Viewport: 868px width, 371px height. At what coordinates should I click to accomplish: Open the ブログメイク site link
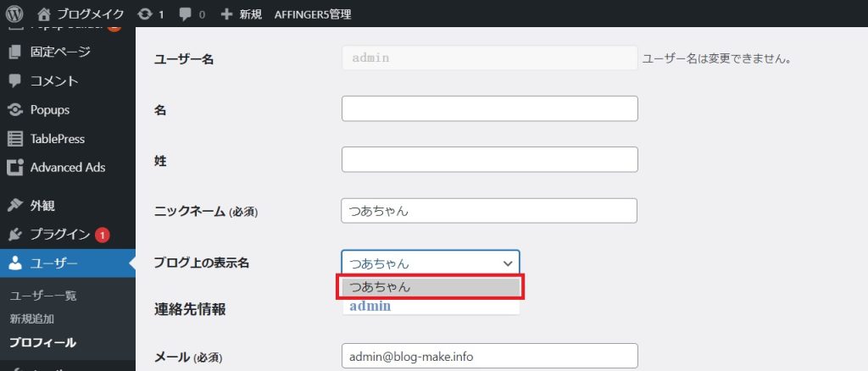click(x=91, y=14)
